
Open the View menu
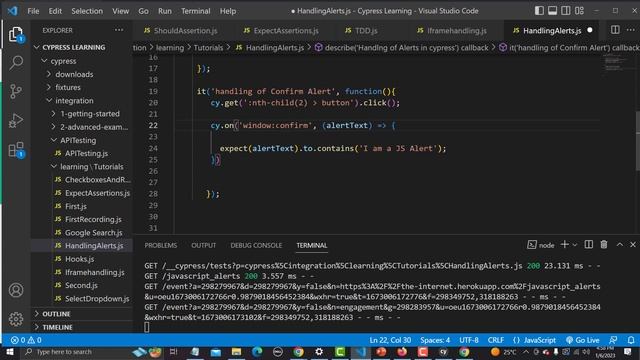point(120,11)
